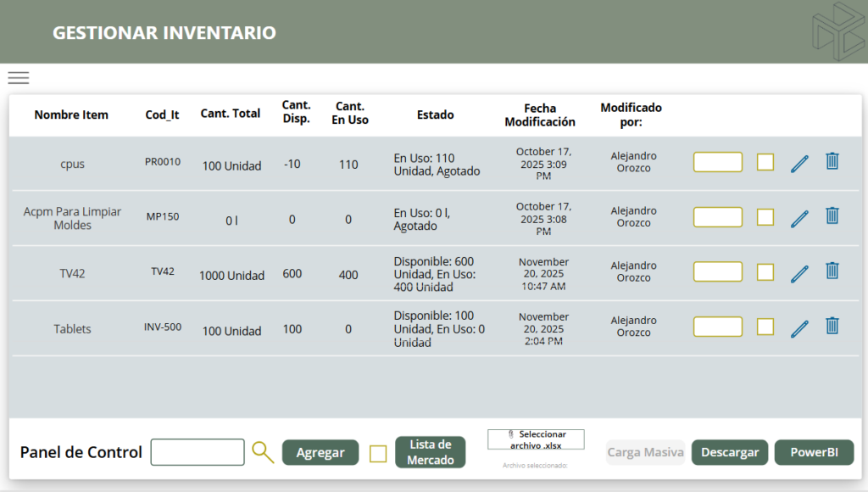Remove the TV42 item via trash icon

coord(832,271)
